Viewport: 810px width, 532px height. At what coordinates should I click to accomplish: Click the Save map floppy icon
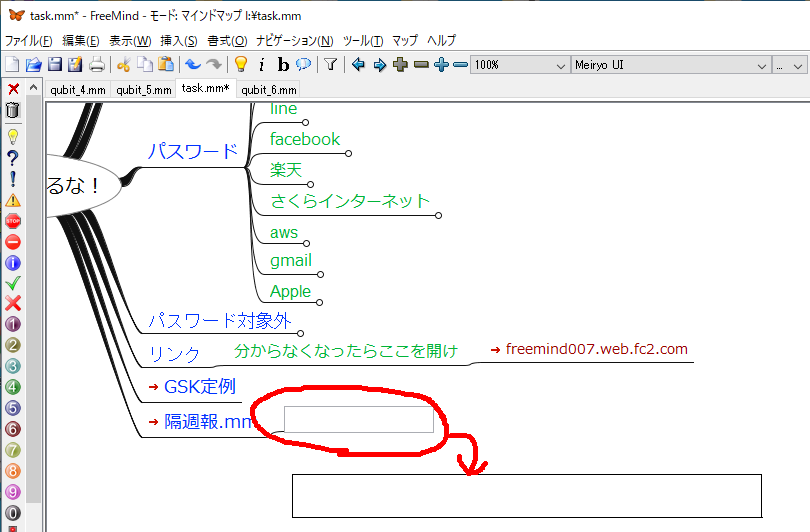point(55,65)
